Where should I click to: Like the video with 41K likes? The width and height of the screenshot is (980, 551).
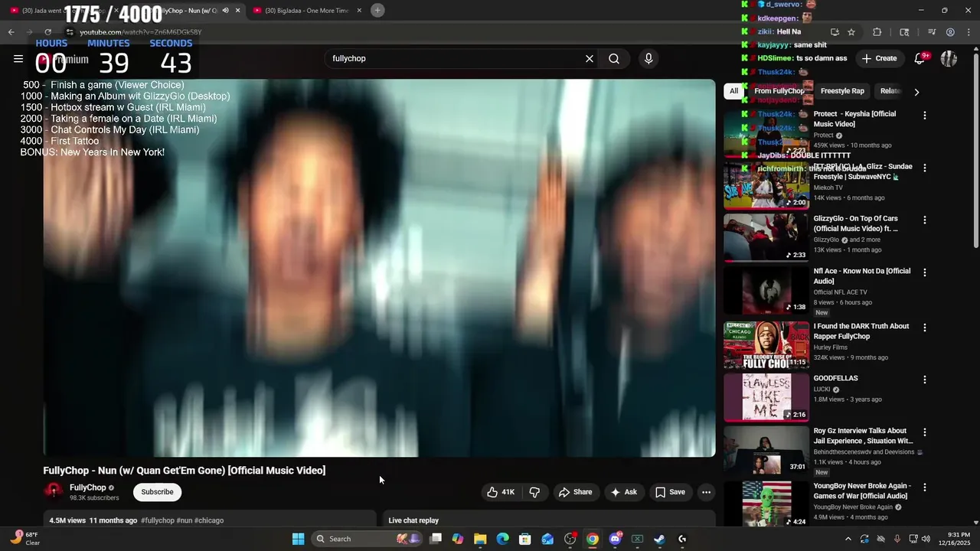[501, 492]
